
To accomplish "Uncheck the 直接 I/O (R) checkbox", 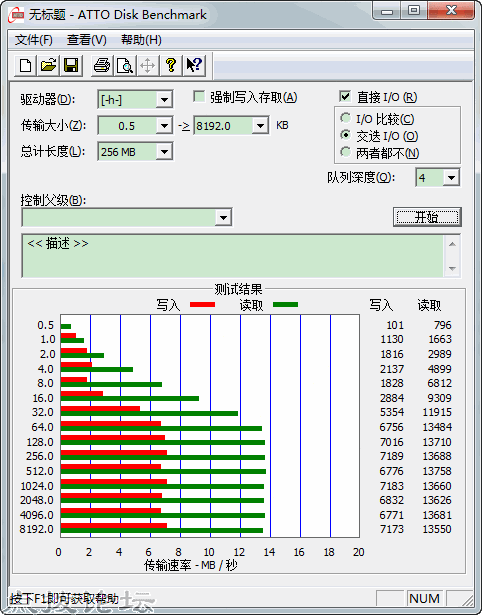I will (345, 96).
